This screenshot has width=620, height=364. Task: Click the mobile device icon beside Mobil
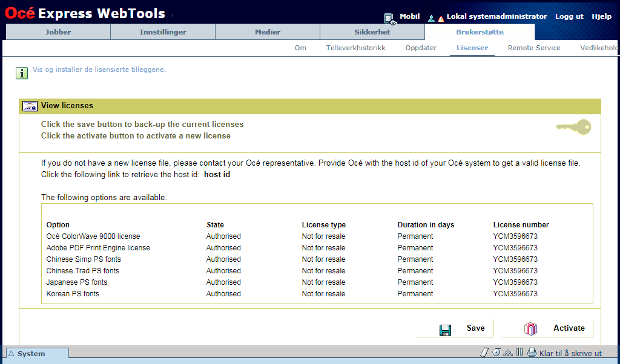click(x=389, y=18)
